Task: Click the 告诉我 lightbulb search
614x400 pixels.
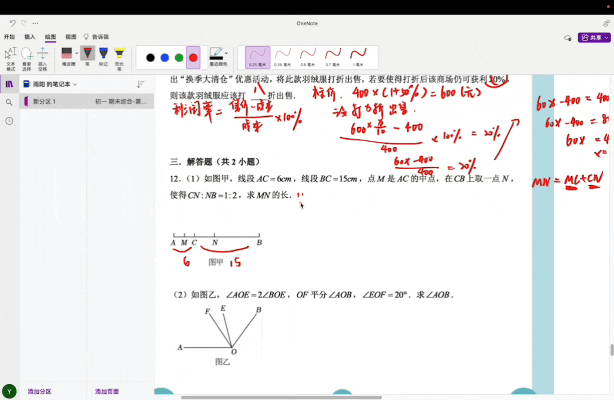Action: (96, 37)
